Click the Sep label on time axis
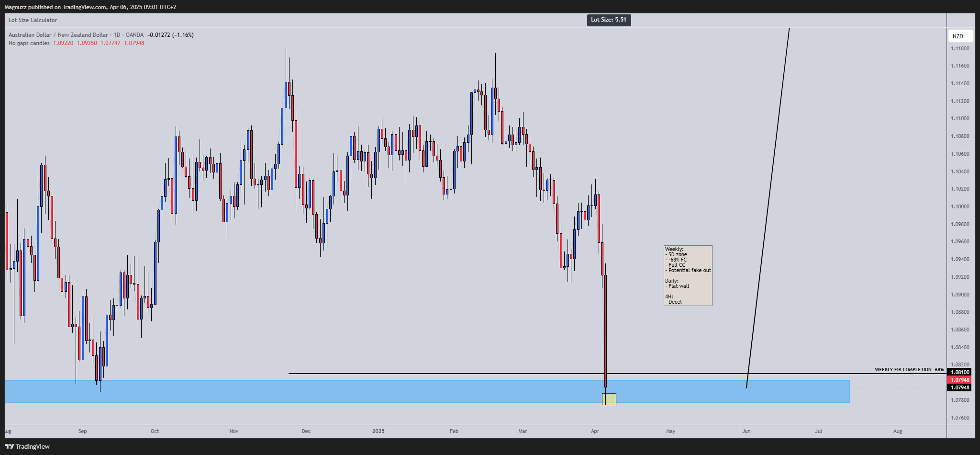The width and height of the screenshot is (980, 455). click(x=83, y=431)
